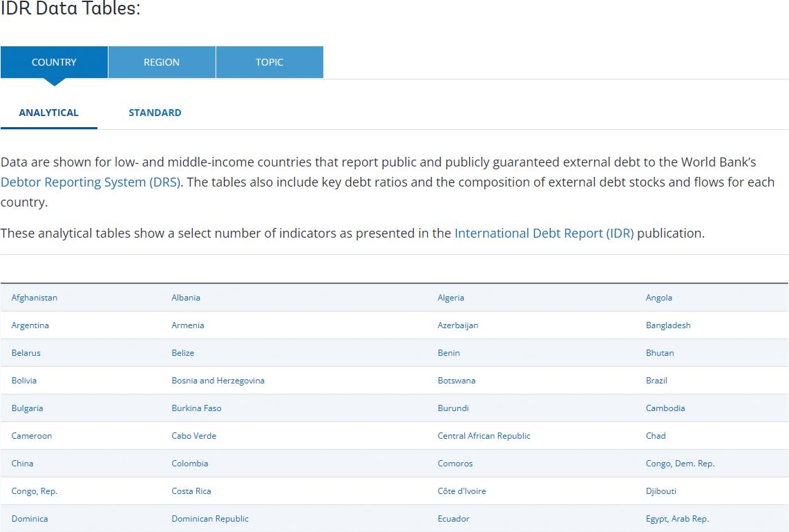
Task: Open Central African Republic link
Action: (x=484, y=436)
